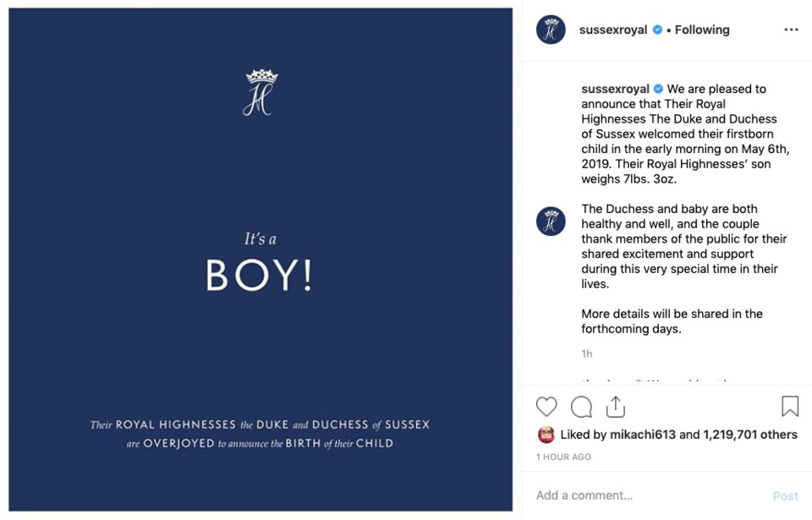This screenshot has width=812, height=520.
Task: Click the verified badge in the post header
Action: [x=657, y=30]
